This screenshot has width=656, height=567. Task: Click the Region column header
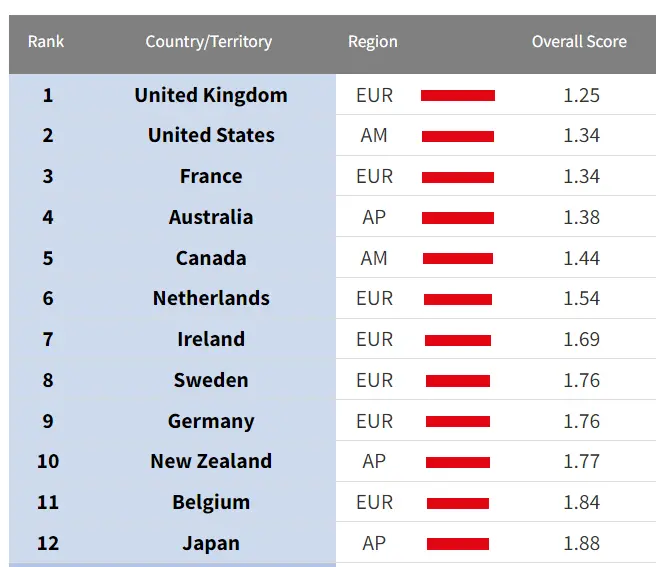point(372,42)
